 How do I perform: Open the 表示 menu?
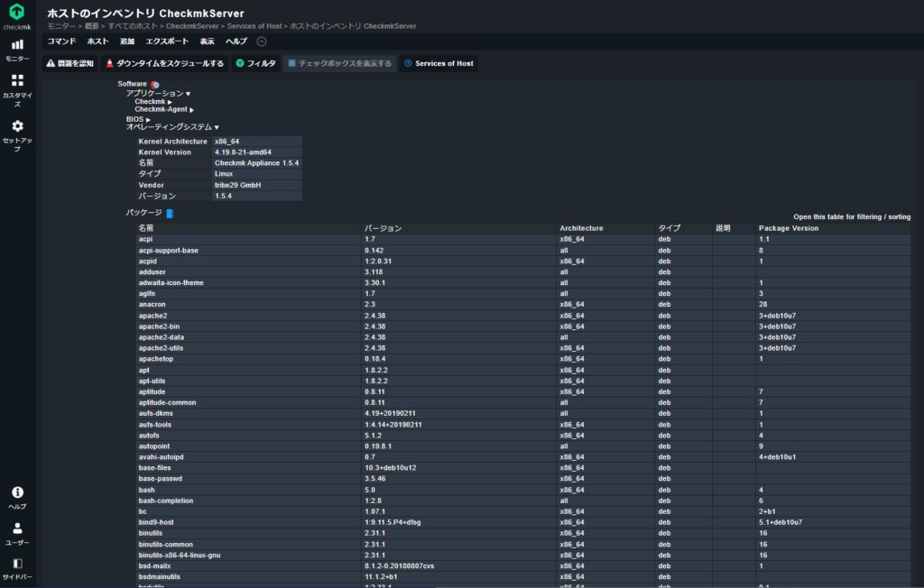tap(207, 41)
